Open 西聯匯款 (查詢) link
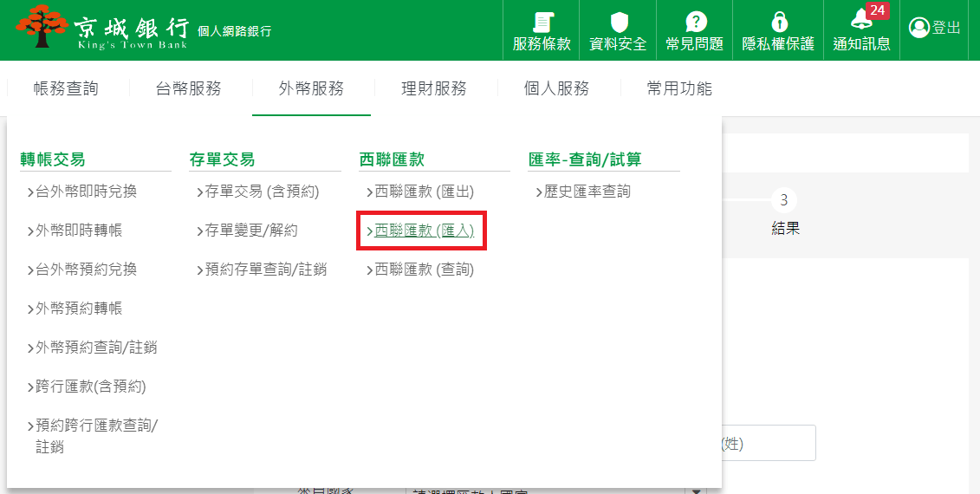This screenshot has width=980, height=494. pos(424,270)
